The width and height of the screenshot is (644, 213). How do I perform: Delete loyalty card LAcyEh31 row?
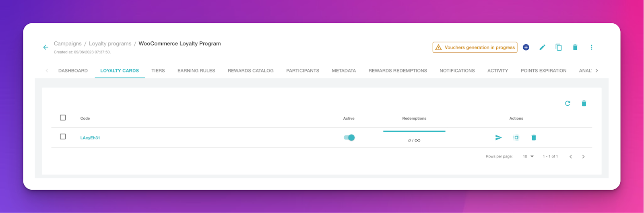coord(534,137)
